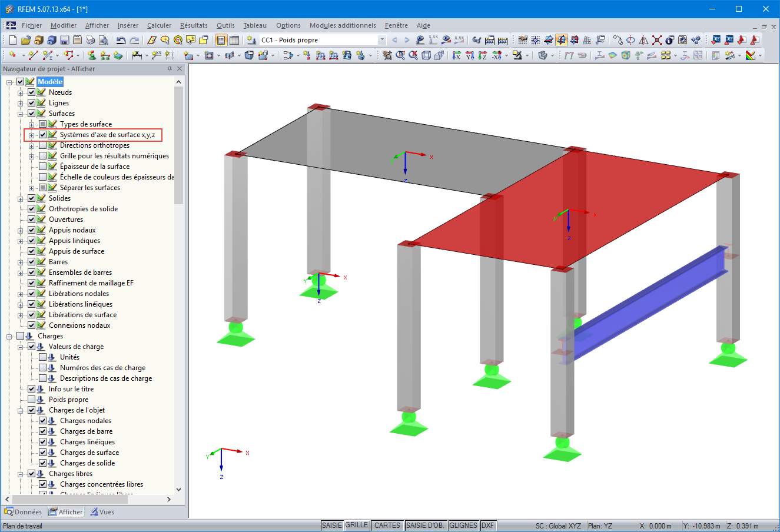780x532 pixels.
Task: Collapse the Charges tree node
Action: coord(9,336)
